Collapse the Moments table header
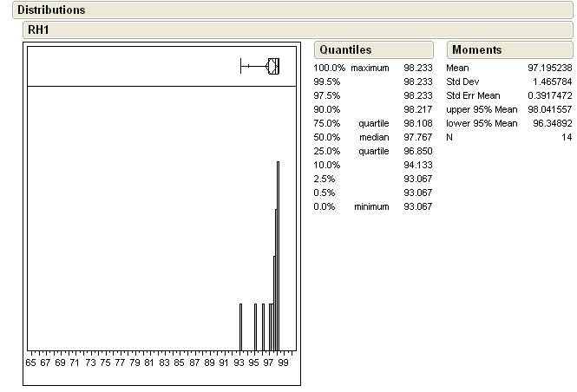Viewport: 577px width, 392px height. [x=476, y=50]
